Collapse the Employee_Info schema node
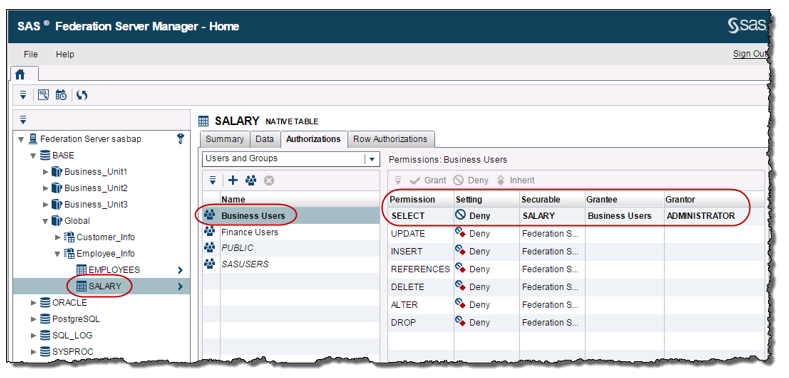Image resolution: width=789 pixels, height=378 pixels. [x=58, y=254]
